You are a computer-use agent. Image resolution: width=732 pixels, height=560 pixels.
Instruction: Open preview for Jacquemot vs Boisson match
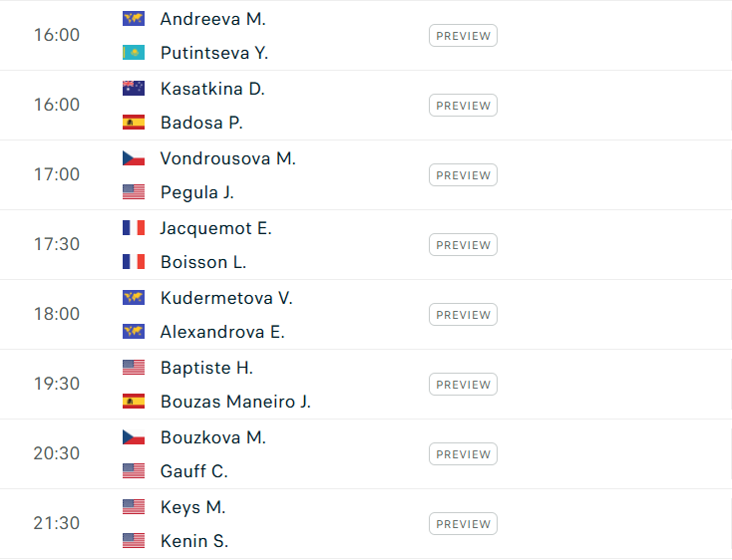[x=463, y=245]
